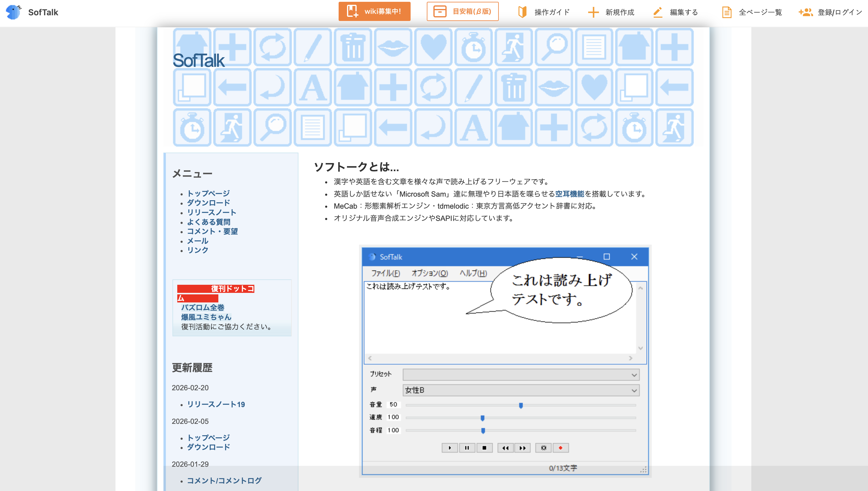Click the text area's horizontal scrollbar left arrow
The height and width of the screenshot is (491, 868).
[x=370, y=358]
